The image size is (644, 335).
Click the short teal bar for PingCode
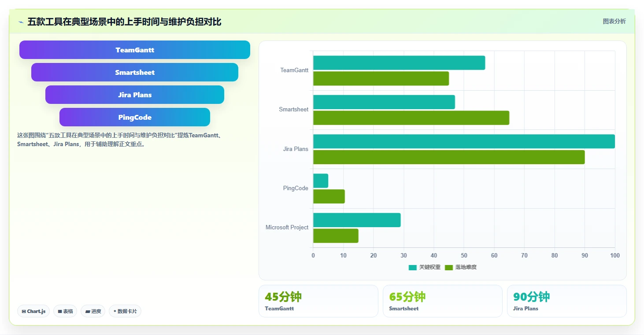pyautogui.click(x=321, y=181)
